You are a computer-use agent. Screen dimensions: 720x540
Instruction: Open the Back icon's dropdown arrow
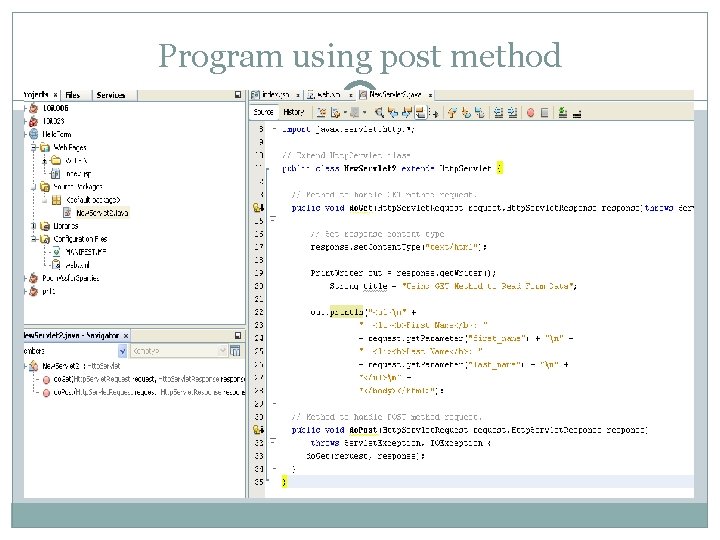coord(345,112)
